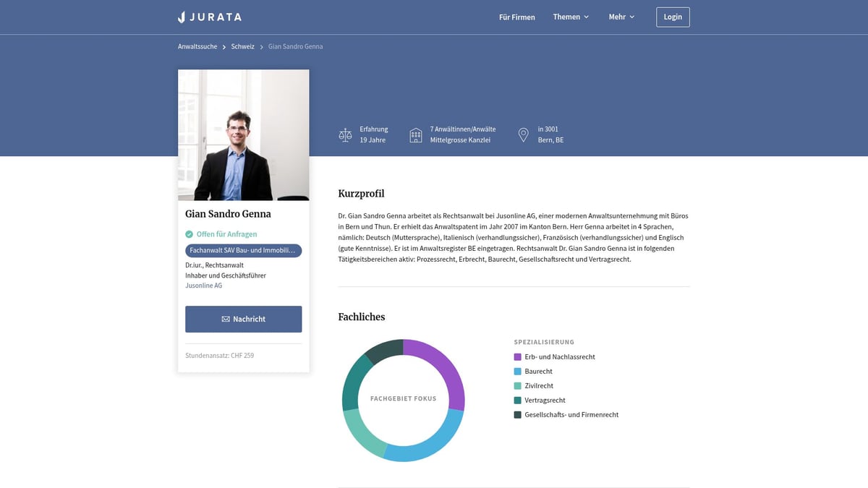Open the Für Firmen page
The width and height of the screenshot is (868, 488).
pos(517,17)
